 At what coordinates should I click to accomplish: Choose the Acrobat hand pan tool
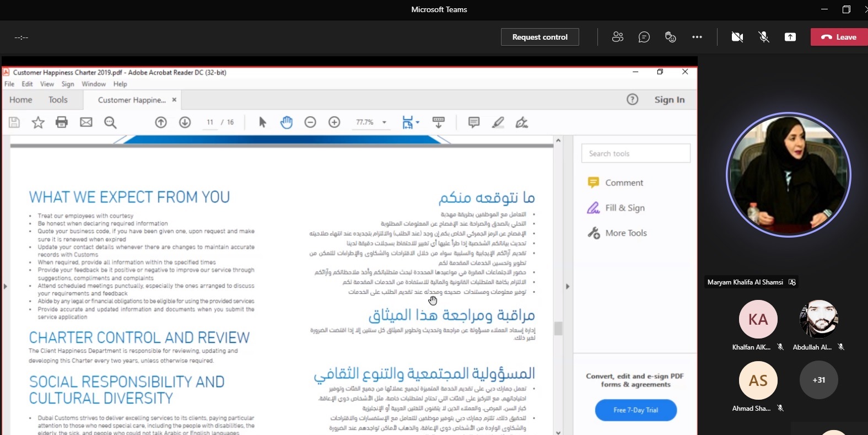tap(287, 122)
